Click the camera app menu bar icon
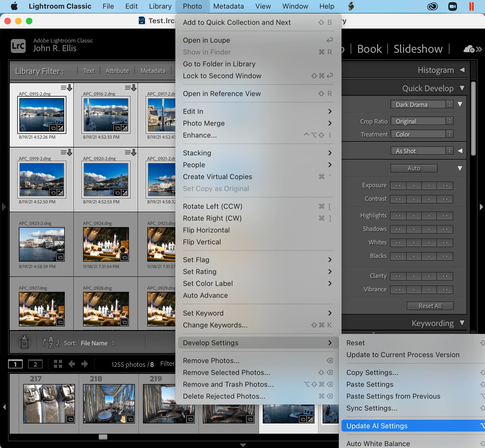 point(453,6)
